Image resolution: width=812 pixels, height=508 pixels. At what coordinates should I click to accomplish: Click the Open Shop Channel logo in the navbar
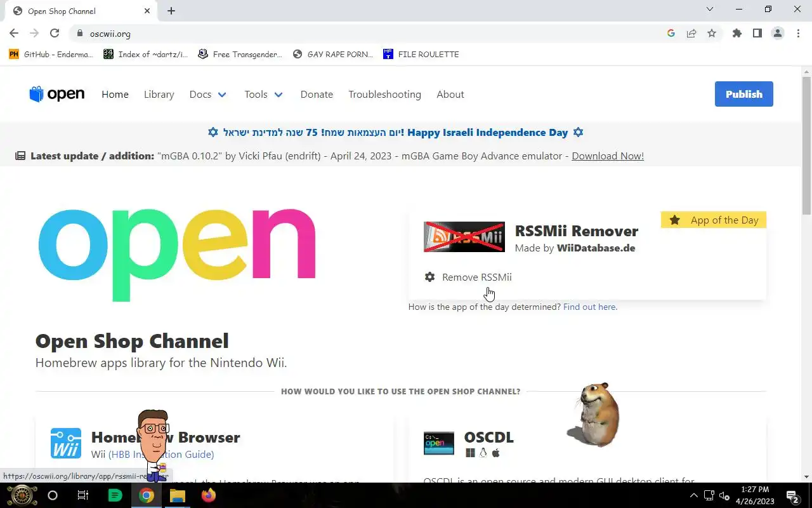56,94
